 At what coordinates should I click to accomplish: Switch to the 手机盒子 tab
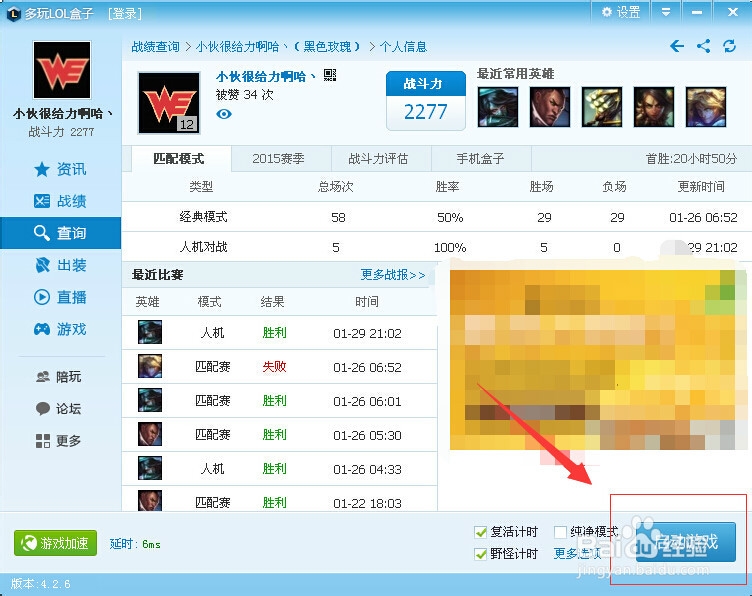click(481, 159)
